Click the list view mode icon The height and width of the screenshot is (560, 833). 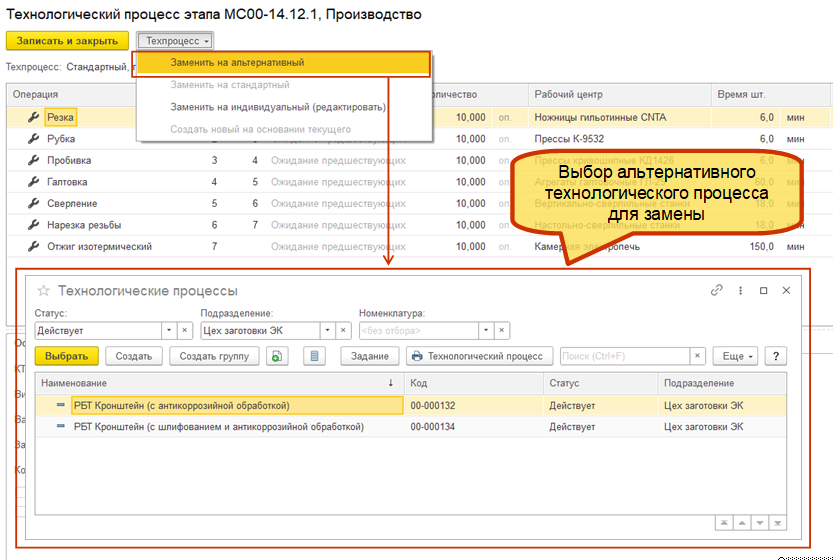click(314, 356)
